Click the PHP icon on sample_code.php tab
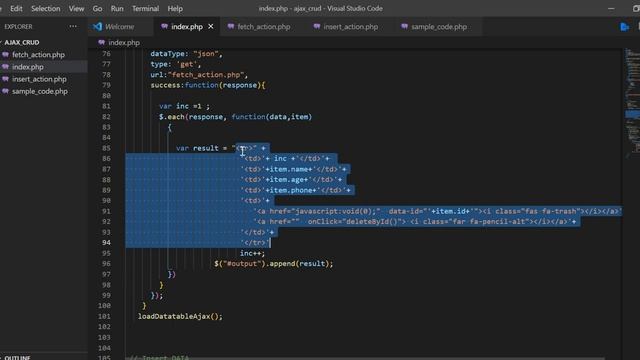Image resolution: width=640 pixels, height=360 pixels. click(x=404, y=27)
